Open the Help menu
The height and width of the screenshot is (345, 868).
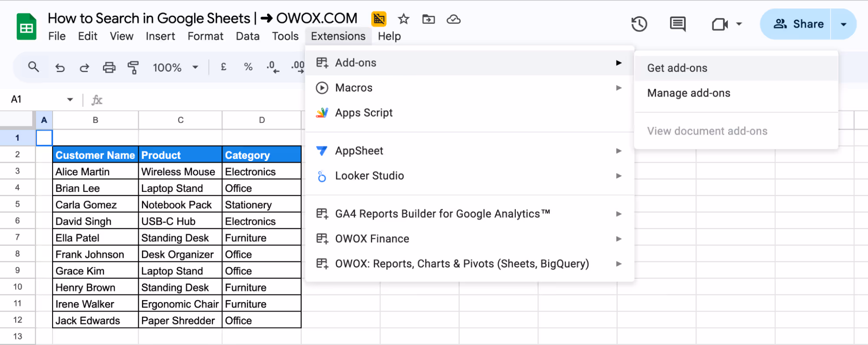[x=389, y=36]
